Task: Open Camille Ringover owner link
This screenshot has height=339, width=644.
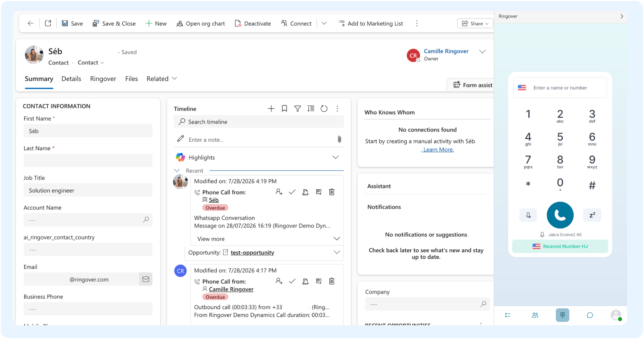Action: [446, 51]
